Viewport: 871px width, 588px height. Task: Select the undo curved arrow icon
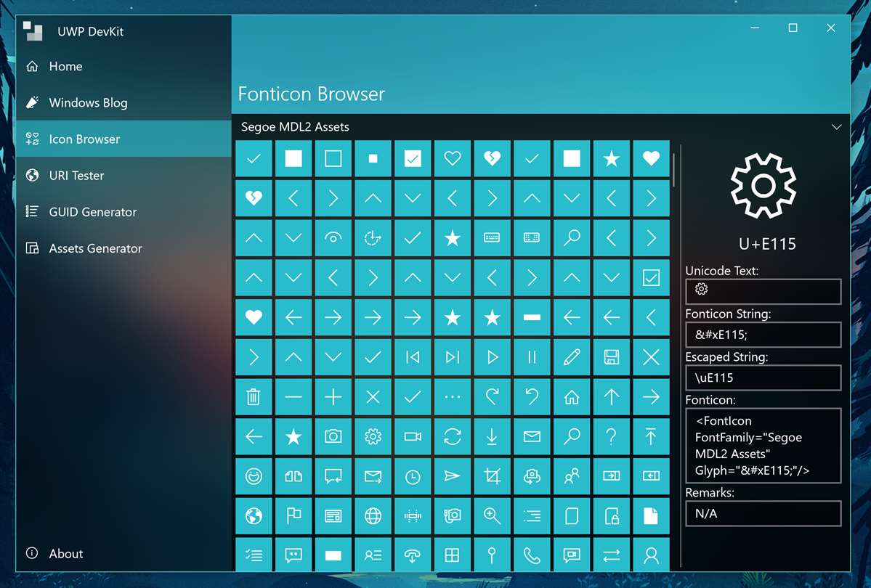point(532,396)
